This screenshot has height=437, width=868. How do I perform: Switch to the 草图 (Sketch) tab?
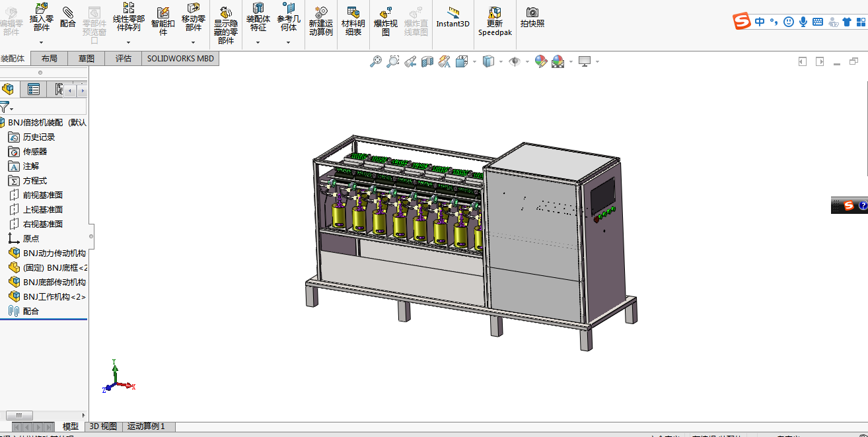pos(87,59)
